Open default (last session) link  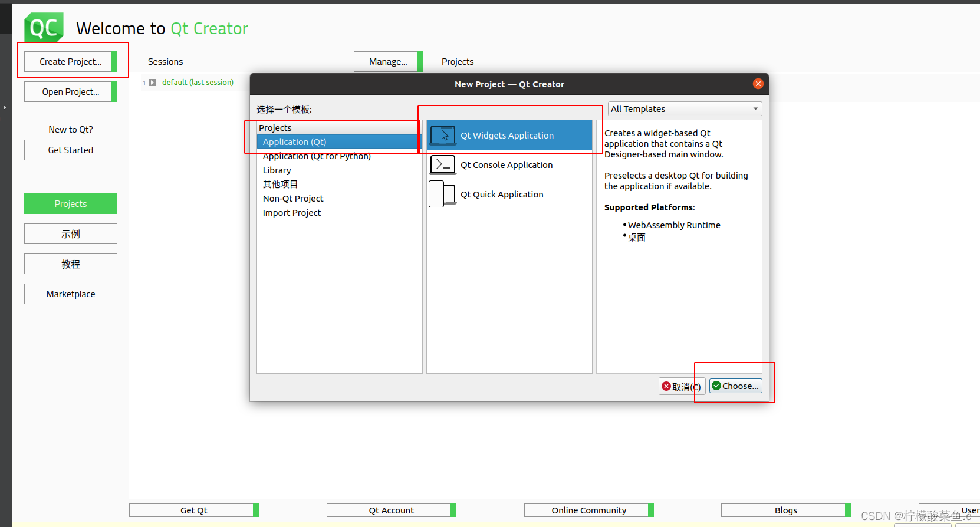click(198, 83)
